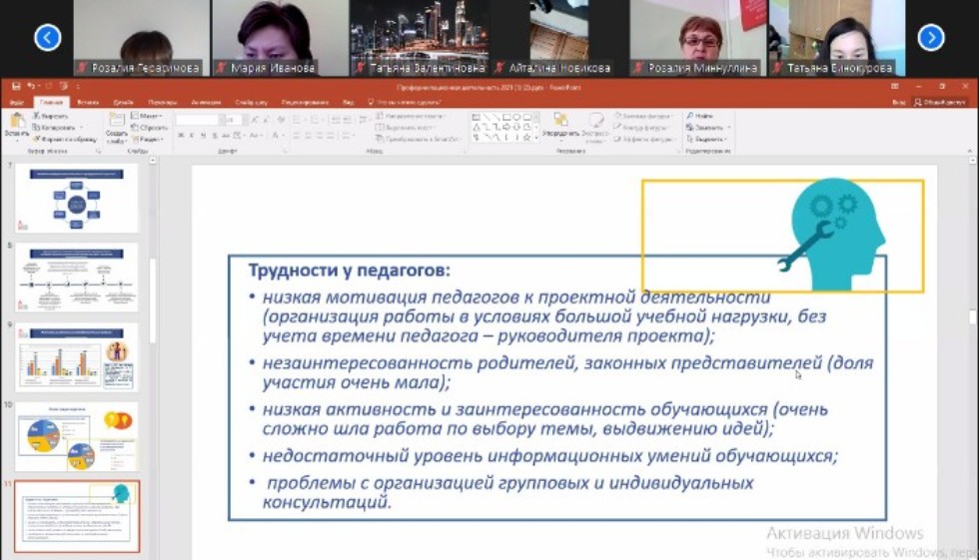Open Shape Fill (Заливка фигуры) dropdown

pyautogui.click(x=642, y=116)
